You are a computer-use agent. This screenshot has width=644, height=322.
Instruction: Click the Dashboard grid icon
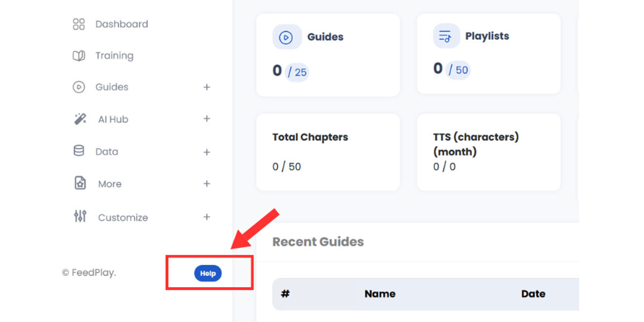[x=79, y=24]
